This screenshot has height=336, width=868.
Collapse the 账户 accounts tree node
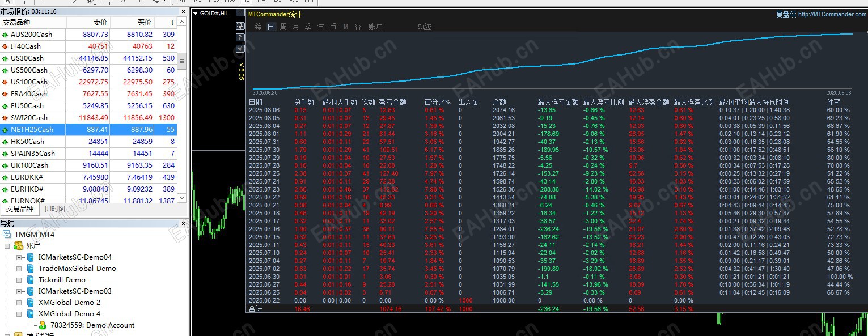point(7,246)
